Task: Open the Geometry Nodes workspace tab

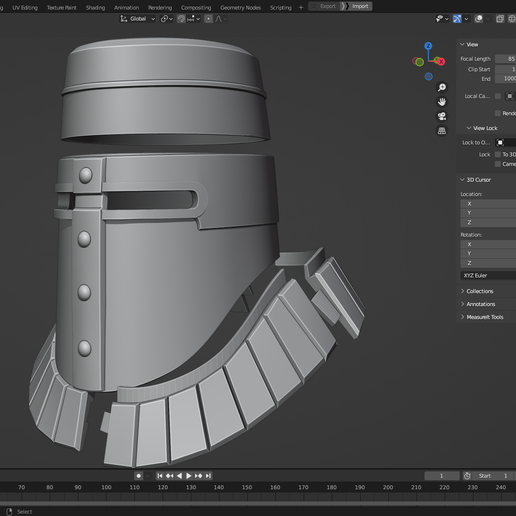Action: [x=240, y=7]
